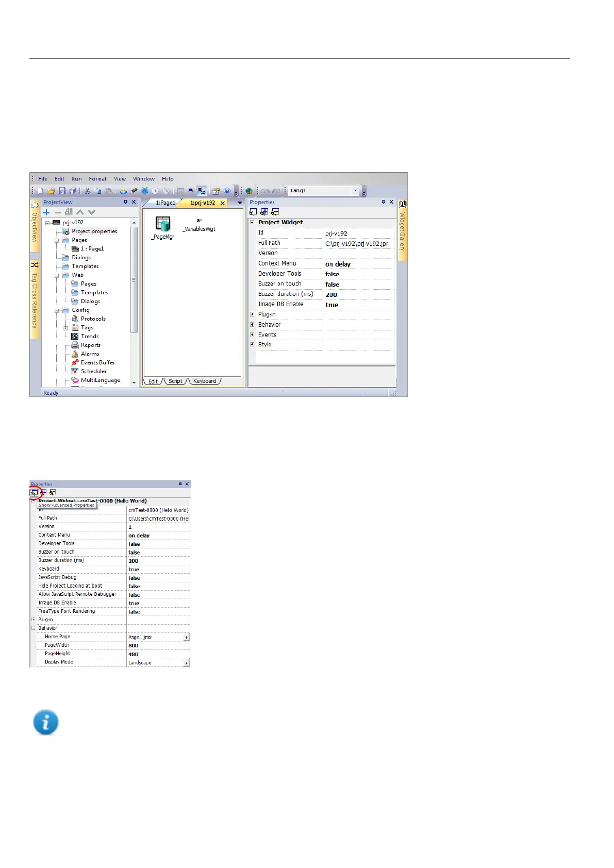Click the New file icon in the toolbar

tap(41, 191)
